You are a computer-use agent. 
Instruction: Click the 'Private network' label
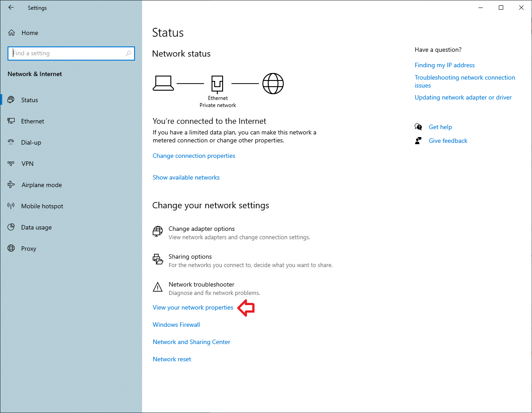click(x=218, y=105)
